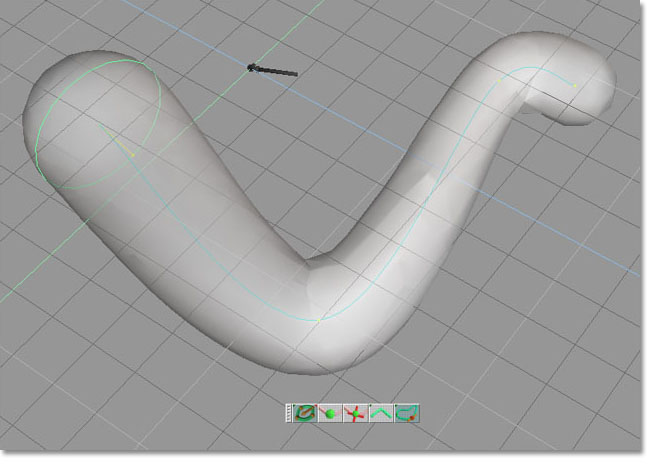The height and width of the screenshot is (476, 665).
Task: Select the green ring sweep tool icon
Action: pyautogui.click(x=304, y=412)
